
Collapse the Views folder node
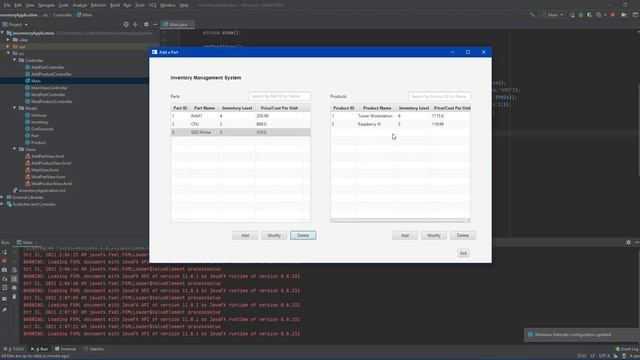[x=14, y=149]
